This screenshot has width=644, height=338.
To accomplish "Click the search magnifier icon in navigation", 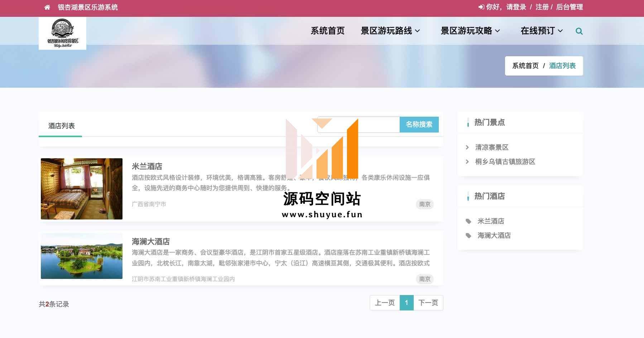I will [x=579, y=31].
